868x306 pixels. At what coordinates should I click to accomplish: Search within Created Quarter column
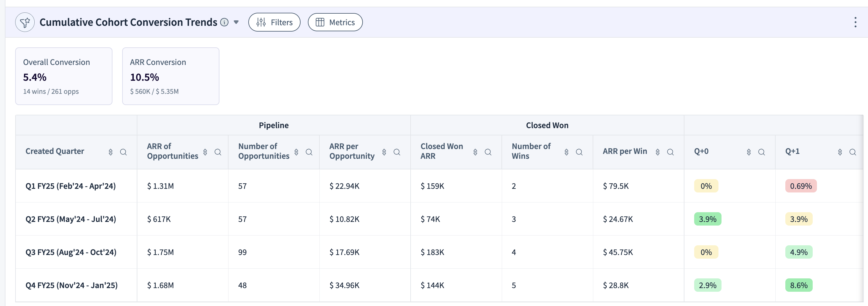click(123, 152)
